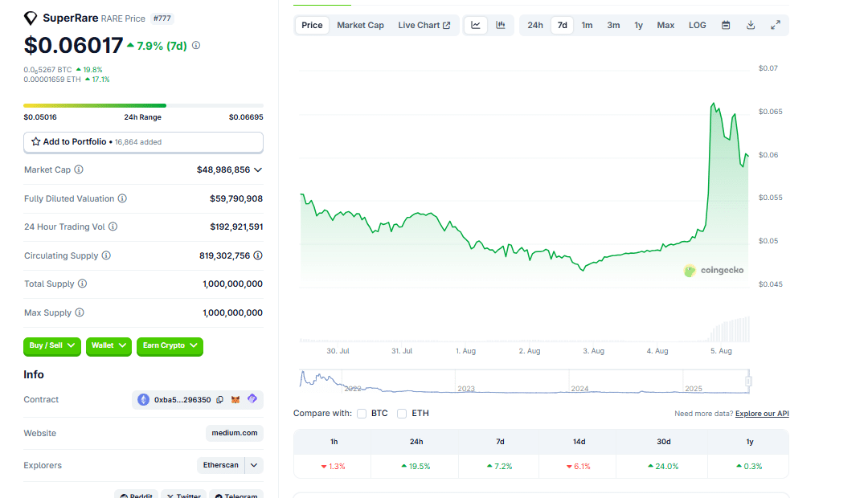Switch to the line chart view icon
Viewport: 868px width, 498px height.
476,25
